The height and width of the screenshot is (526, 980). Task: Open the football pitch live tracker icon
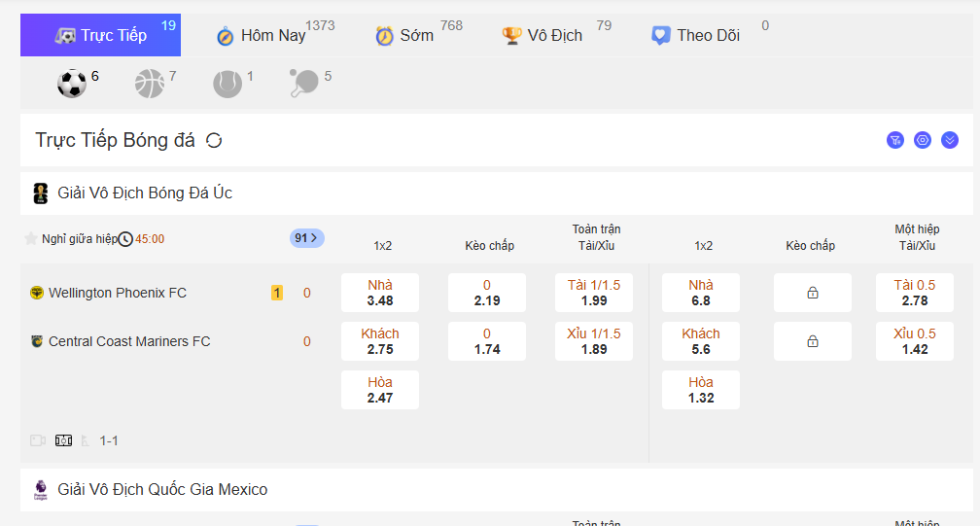(x=64, y=440)
